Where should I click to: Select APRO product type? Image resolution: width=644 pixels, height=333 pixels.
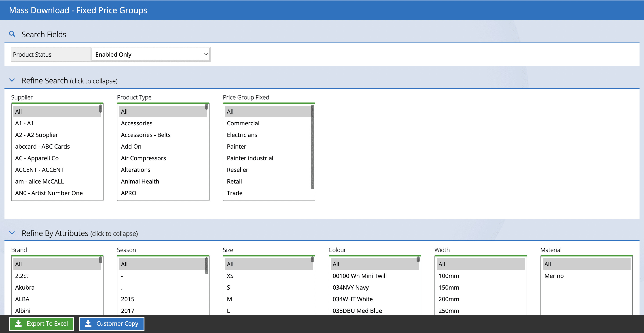(163, 193)
